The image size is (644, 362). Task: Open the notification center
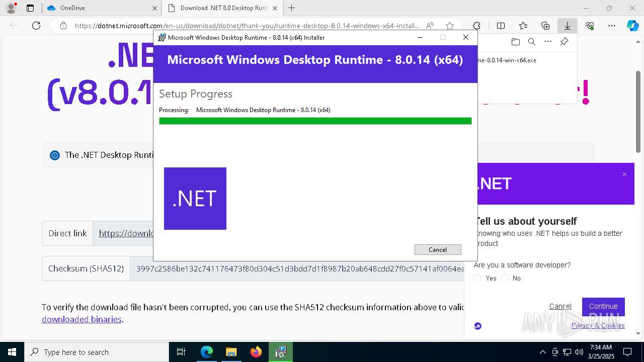click(x=627, y=352)
